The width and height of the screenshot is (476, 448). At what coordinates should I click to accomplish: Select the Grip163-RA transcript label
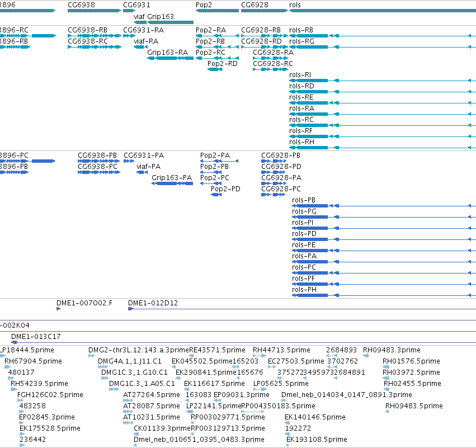click(x=168, y=53)
